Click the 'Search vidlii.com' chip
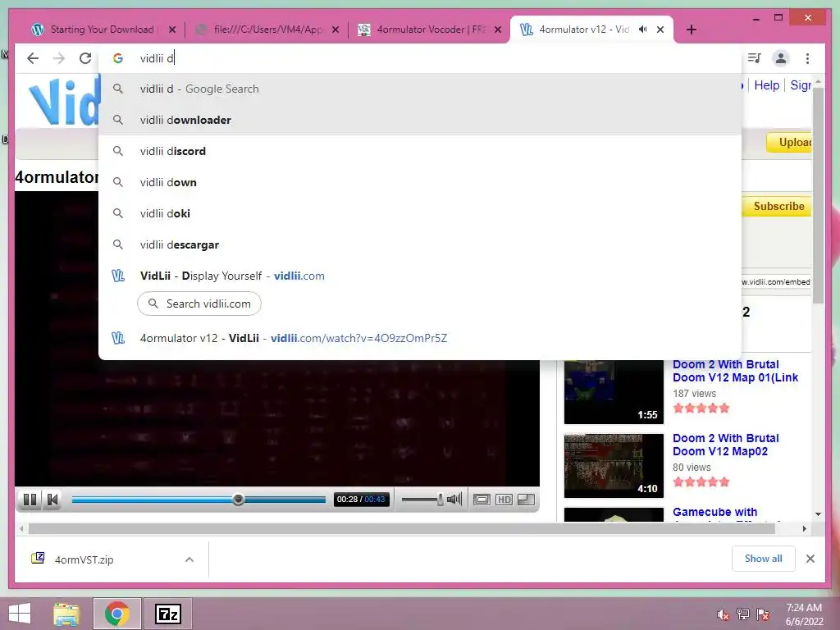840x630 pixels. [199, 304]
